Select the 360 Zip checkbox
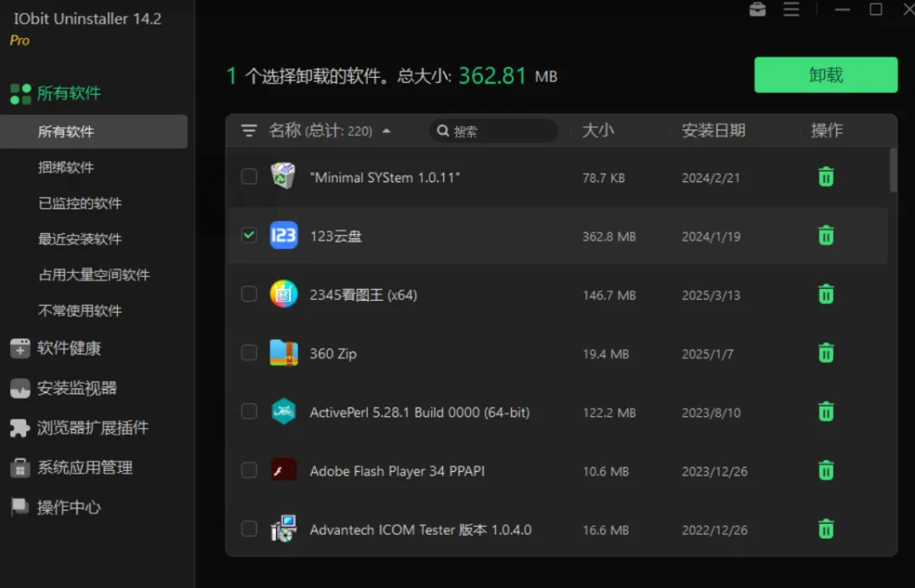This screenshot has width=915, height=588. pyautogui.click(x=249, y=352)
